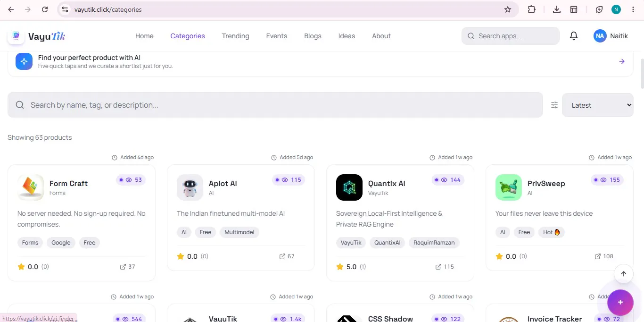Open browser downloads icon
Viewport: 644px width, 322px height.
click(557, 9)
